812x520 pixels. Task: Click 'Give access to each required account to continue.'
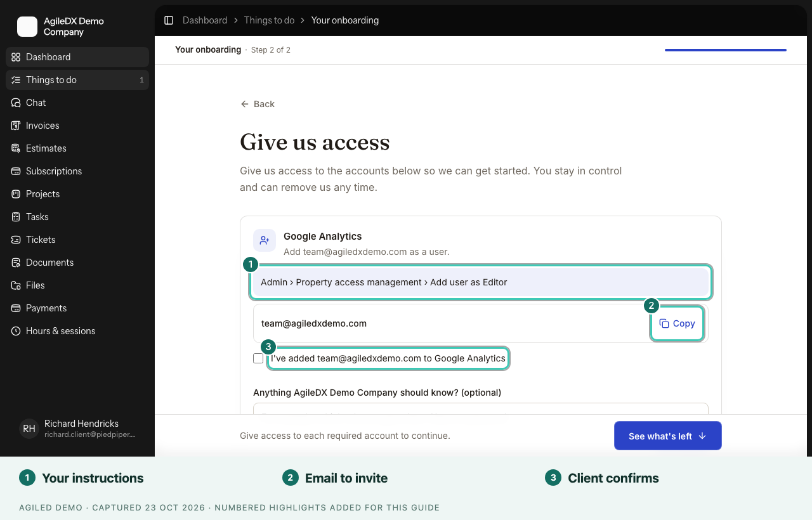345,436
